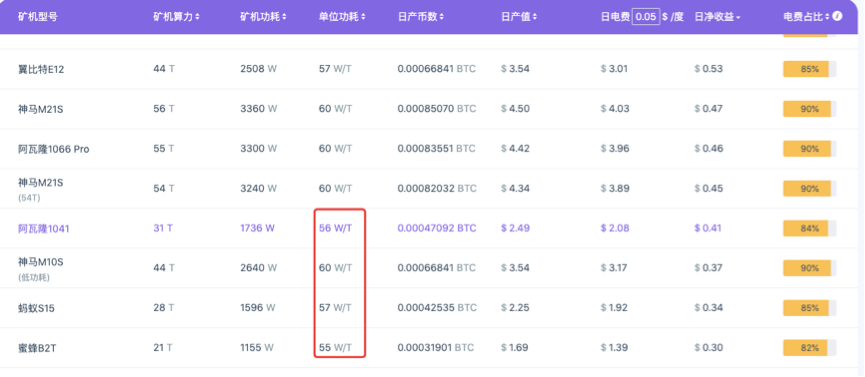Select the $ 0.37 net profit

pyautogui.click(x=708, y=268)
